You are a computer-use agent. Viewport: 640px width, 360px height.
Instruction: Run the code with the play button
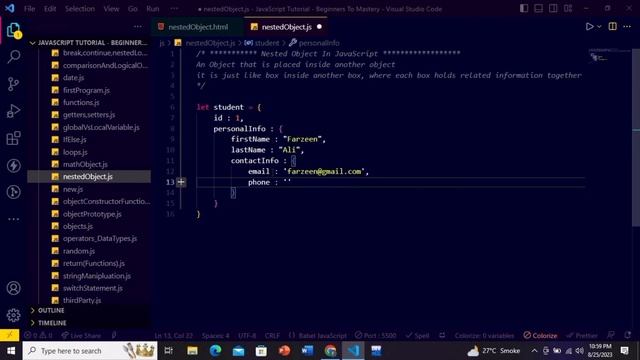coord(589,27)
